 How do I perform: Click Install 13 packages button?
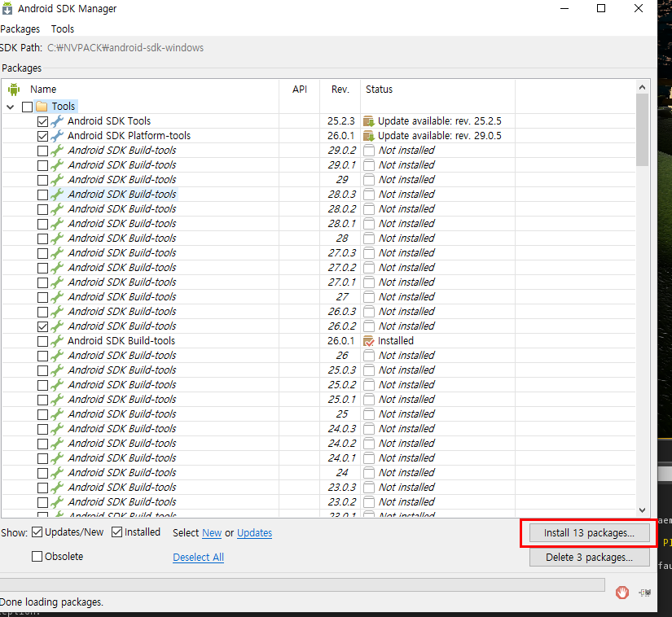589,533
